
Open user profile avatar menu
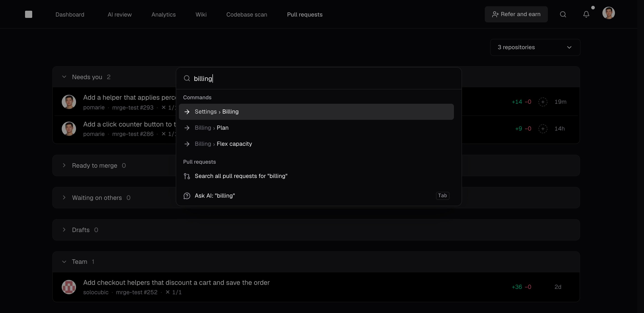[608, 13]
